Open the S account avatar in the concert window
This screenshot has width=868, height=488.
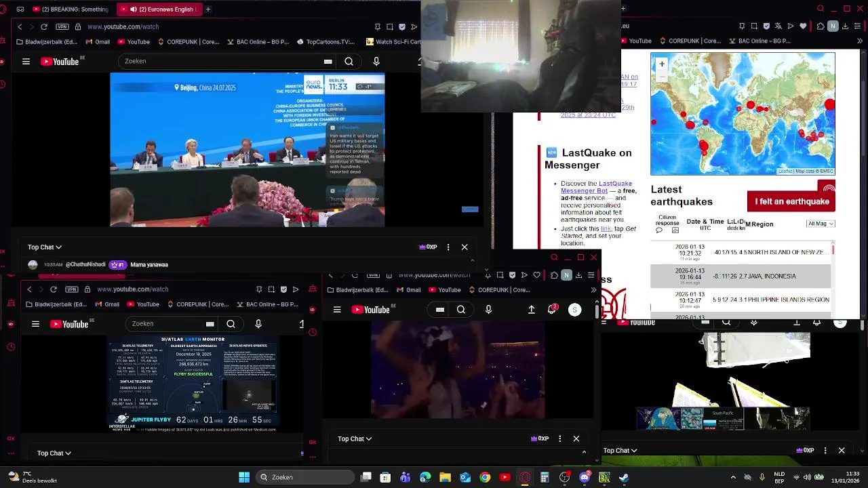pyautogui.click(x=574, y=310)
